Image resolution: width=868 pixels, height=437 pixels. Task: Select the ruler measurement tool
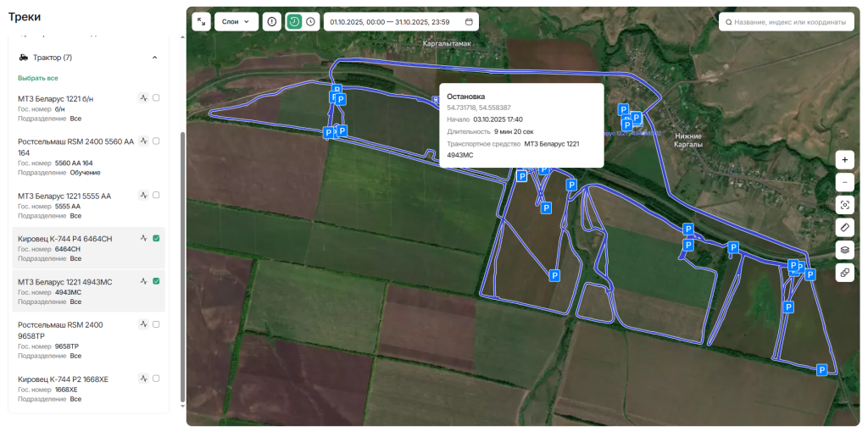click(x=844, y=227)
